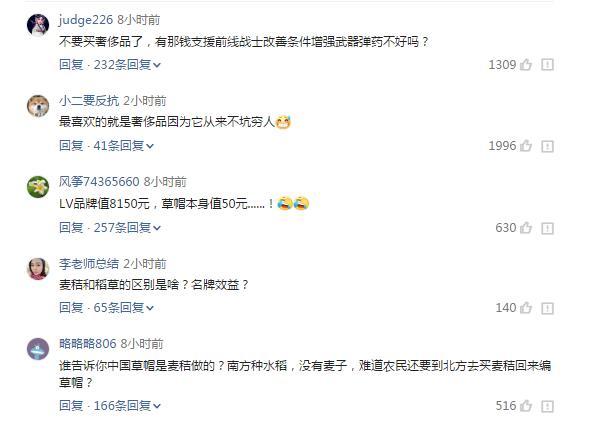Image resolution: width=599 pixels, height=429 pixels.
Task: Expand the 257条回复 replies
Action: (x=127, y=228)
